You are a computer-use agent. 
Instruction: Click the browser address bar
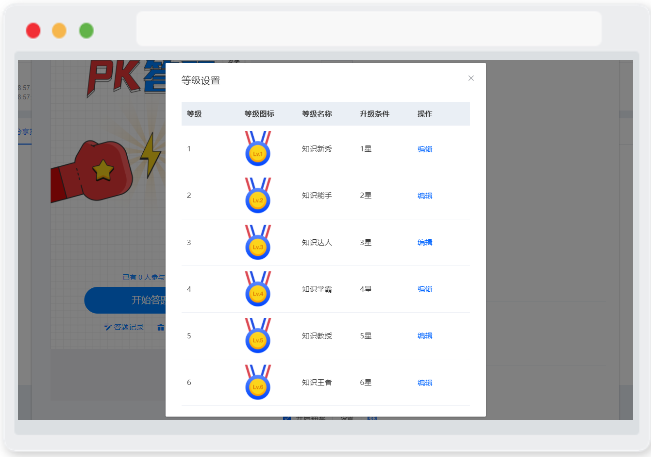[369, 29]
